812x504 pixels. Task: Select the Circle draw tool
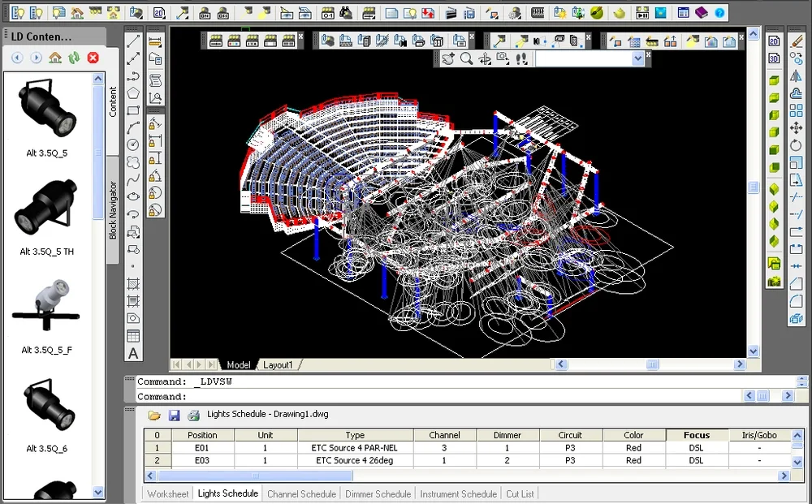tap(133, 145)
